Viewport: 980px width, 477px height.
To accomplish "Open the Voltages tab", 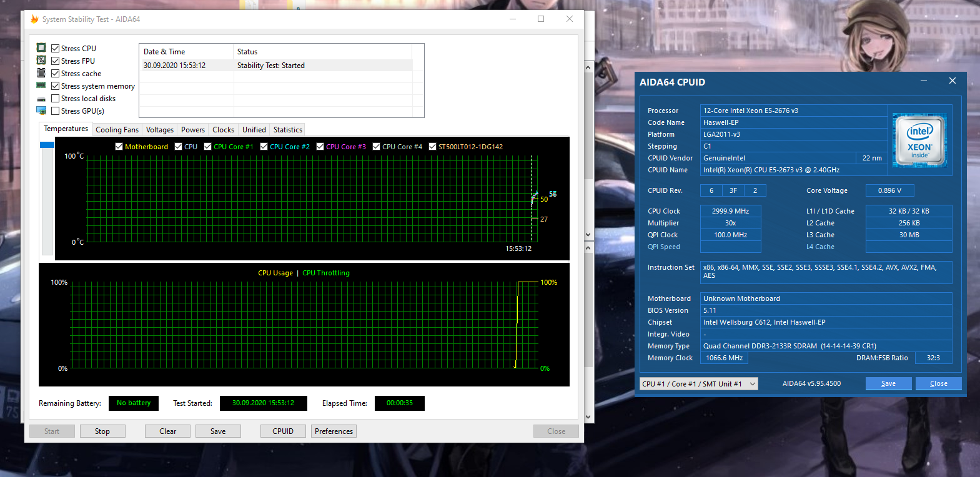I will [x=160, y=130].
